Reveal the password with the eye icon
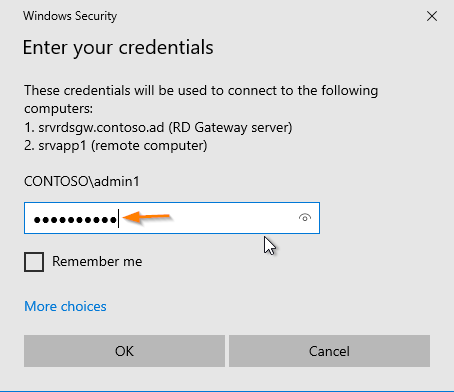 [x=305, y=218]
